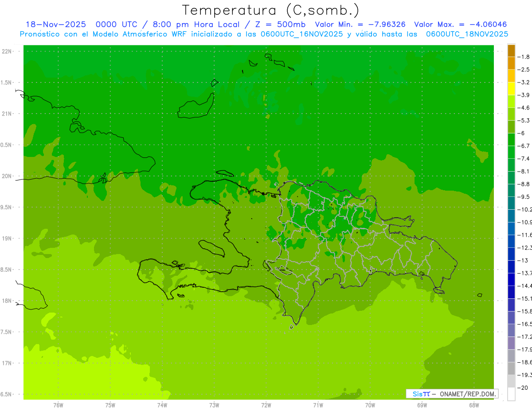Image resolution: width=532 pixels, height=411 pixels.
Task: Click the 76W longitude axis label
Action: 58,405
